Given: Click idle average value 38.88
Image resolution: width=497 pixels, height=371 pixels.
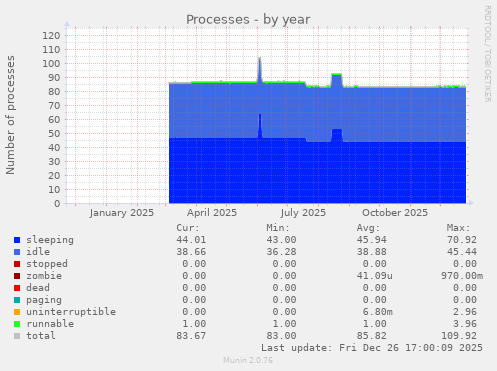Looking at the screenshot, I should tap(372, 252).
